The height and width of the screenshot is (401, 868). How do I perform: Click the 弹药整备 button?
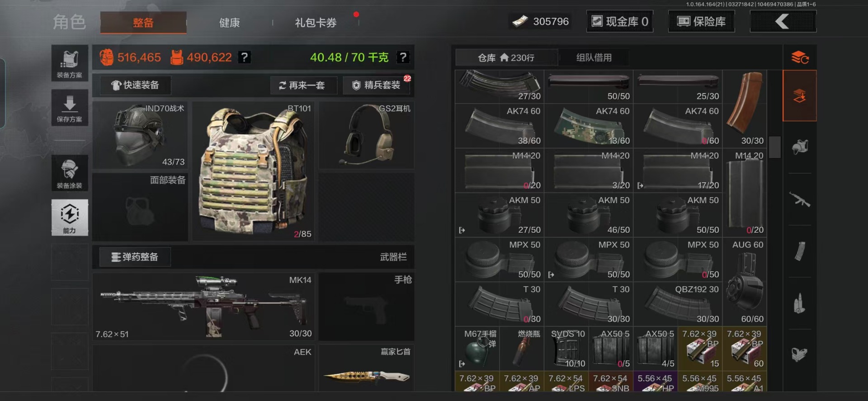(x=135, y=257)
